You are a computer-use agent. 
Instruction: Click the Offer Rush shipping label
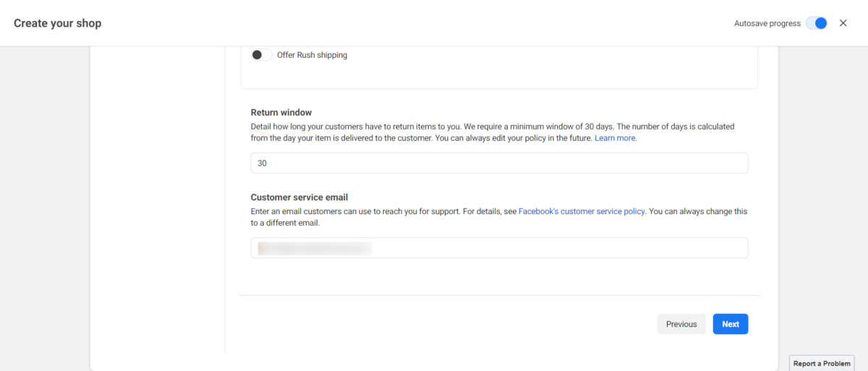tap(312, 55)
